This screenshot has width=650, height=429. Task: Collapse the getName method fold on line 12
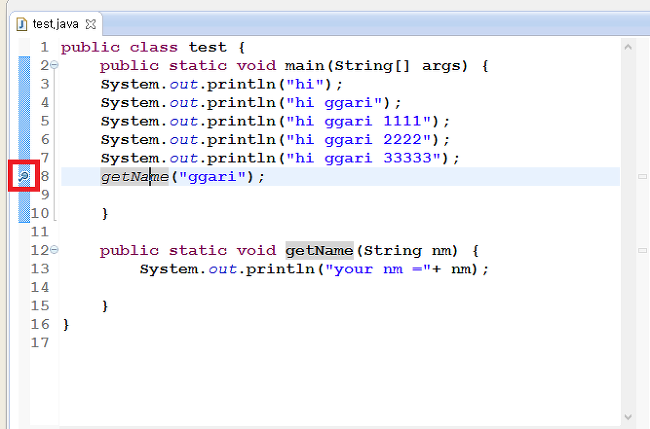(54, 250)
